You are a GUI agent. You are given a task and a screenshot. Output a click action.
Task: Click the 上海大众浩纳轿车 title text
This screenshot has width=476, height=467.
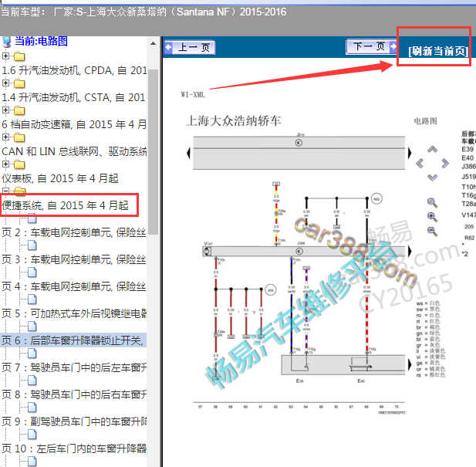tap(234, 121)
